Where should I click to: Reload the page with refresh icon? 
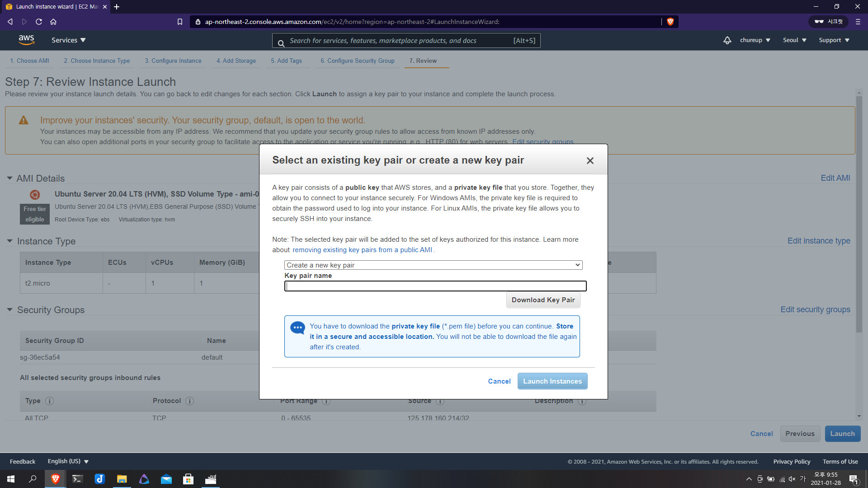39,22
